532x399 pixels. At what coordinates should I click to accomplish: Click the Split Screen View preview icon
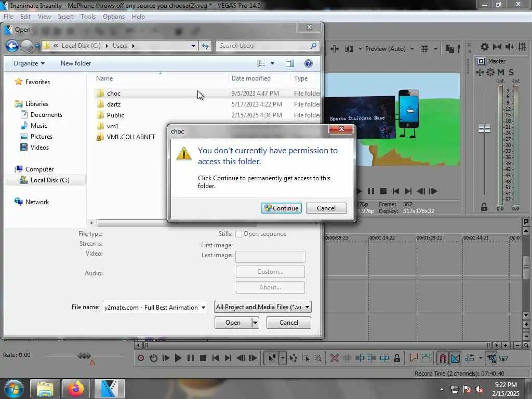(349, 49)
